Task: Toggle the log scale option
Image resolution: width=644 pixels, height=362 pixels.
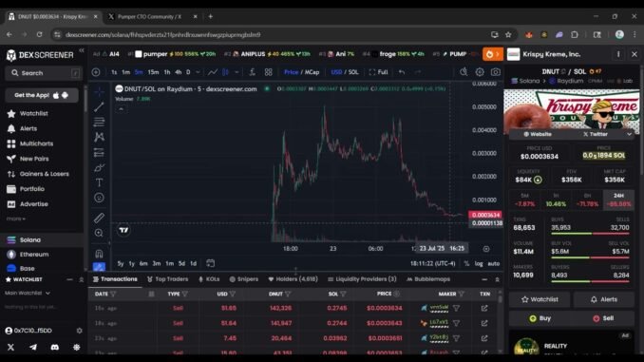Action: point(479,263)
